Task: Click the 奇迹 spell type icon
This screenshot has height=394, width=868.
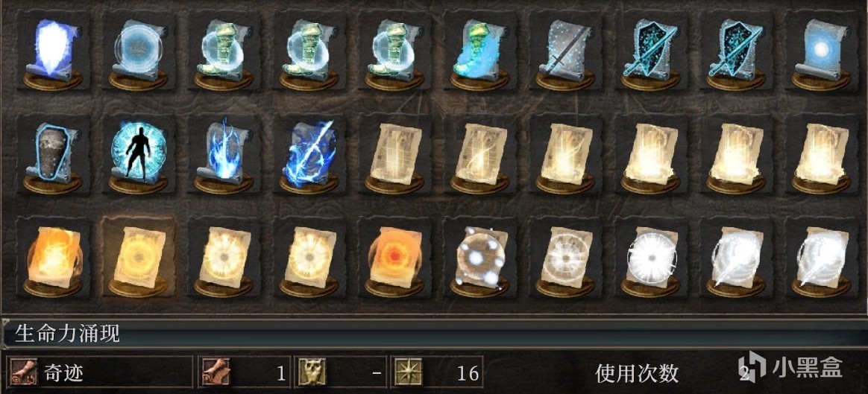Action: click(24, 372)
